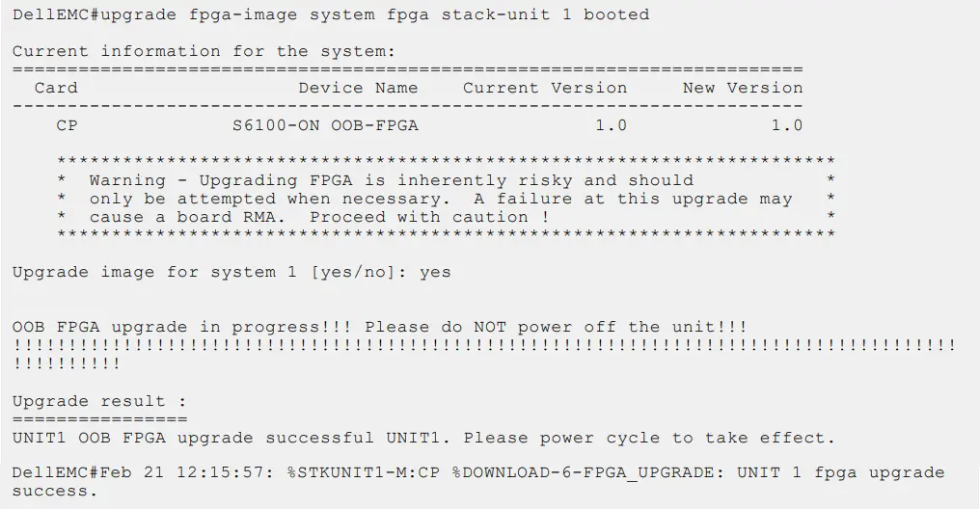
Task: Click the 'Upgrade result :' heading
Action: [x=99, y=401]
